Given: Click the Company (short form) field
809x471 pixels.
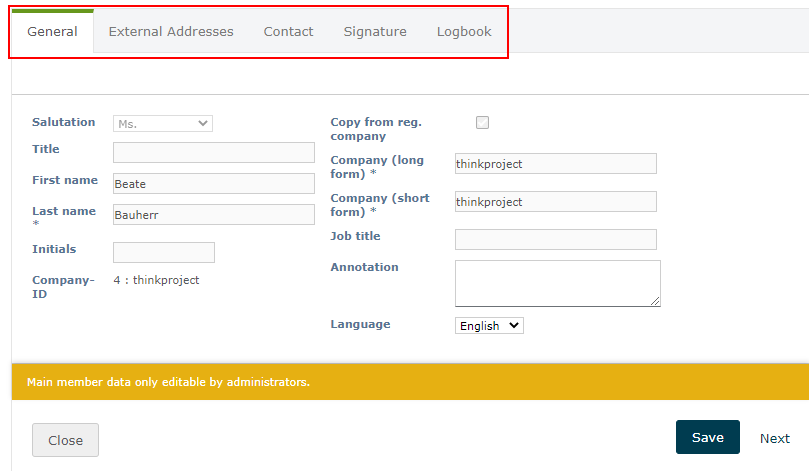Looking at the screenshot, I should click(555, 202).
